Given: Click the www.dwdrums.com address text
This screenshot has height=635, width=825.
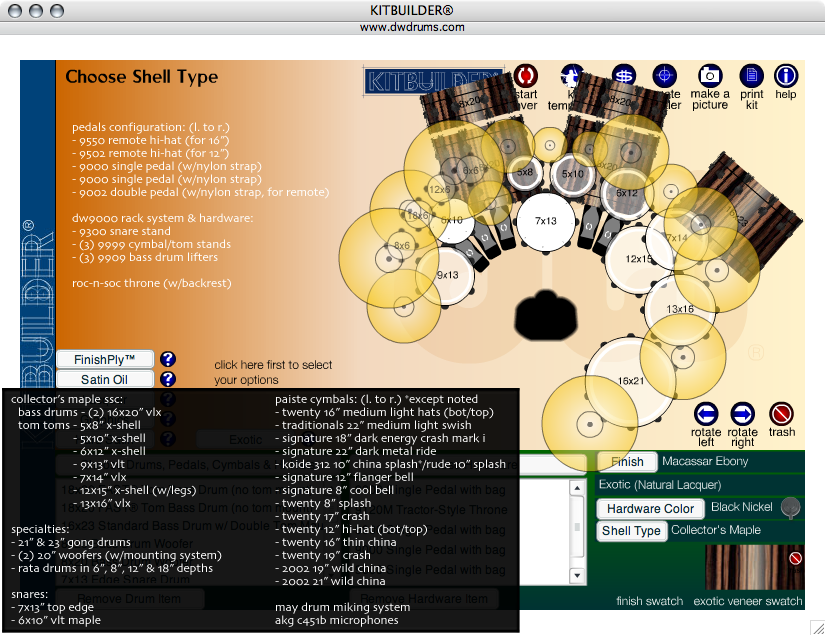Looking at the screenshot, I should coord(412,27).
